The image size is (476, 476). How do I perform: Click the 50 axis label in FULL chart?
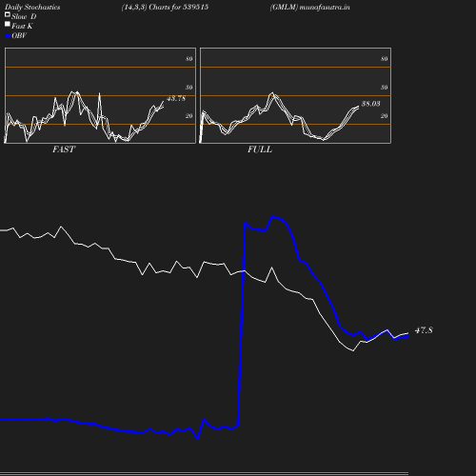[x=385, y=88]
